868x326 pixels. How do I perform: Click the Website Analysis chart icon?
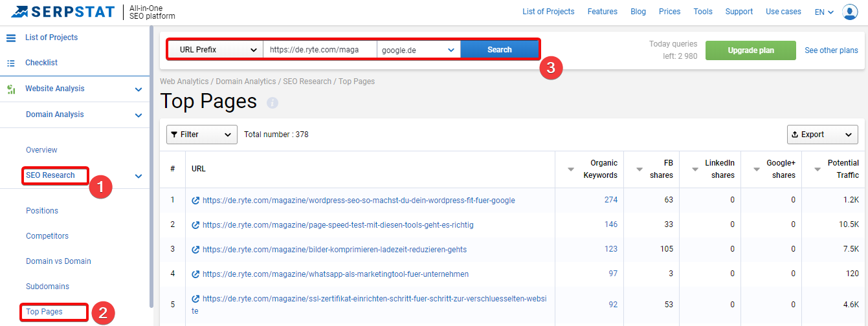point(11,89)
